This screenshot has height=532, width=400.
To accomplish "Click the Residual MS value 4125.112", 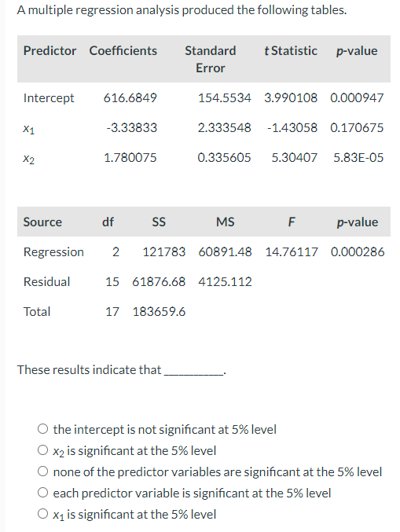I will click(x=226, y=281).
